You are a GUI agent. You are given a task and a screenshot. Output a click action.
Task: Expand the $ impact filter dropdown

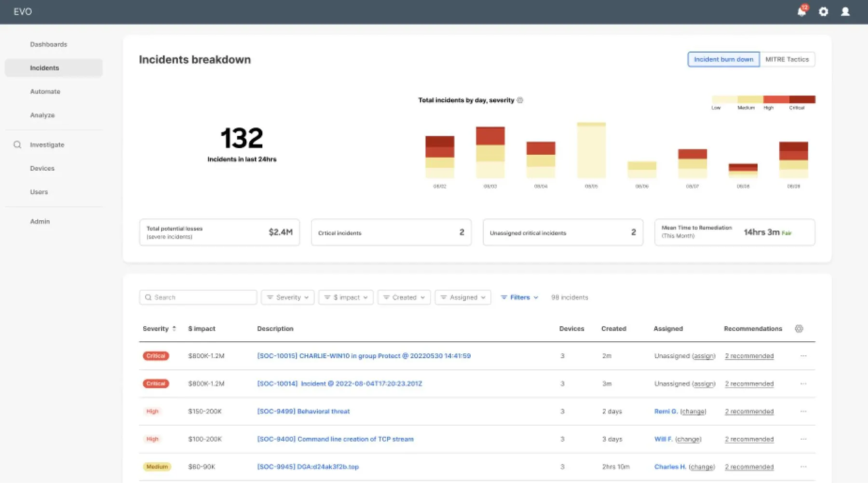click(346, 297)
